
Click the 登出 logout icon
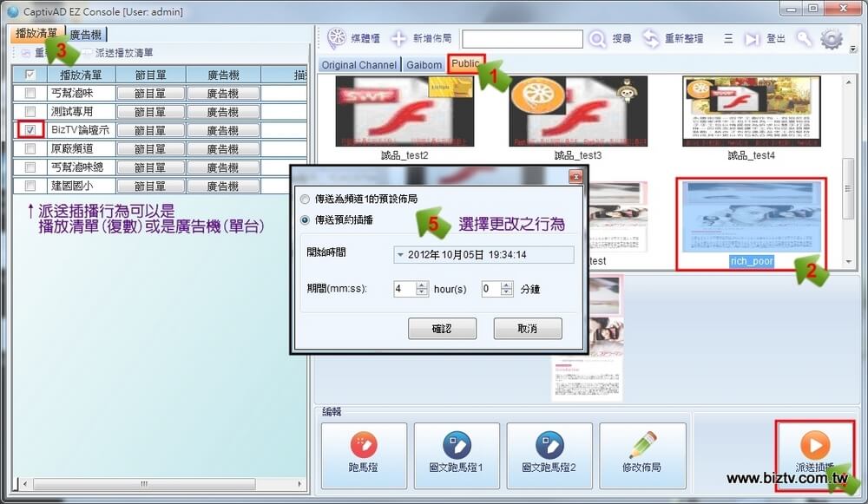click(752, 39)
